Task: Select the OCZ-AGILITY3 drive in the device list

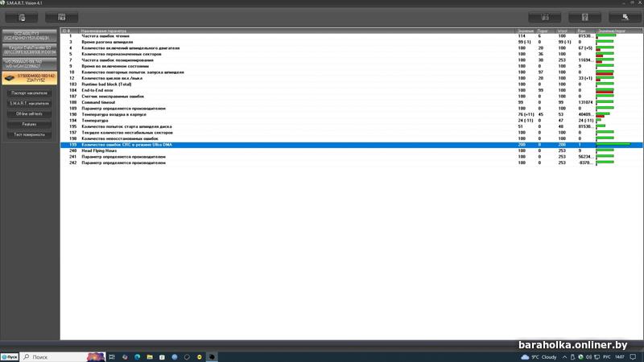Action: [30, 35]
